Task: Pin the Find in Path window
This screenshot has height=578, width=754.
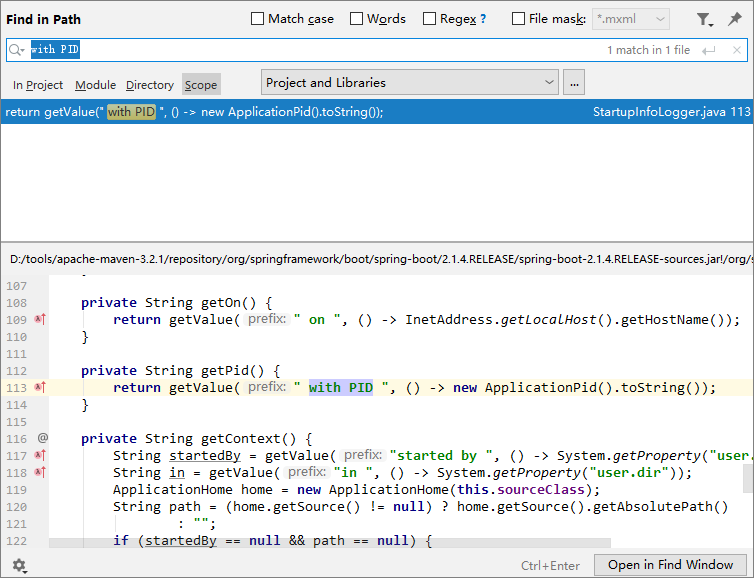Action: point(734,19)
